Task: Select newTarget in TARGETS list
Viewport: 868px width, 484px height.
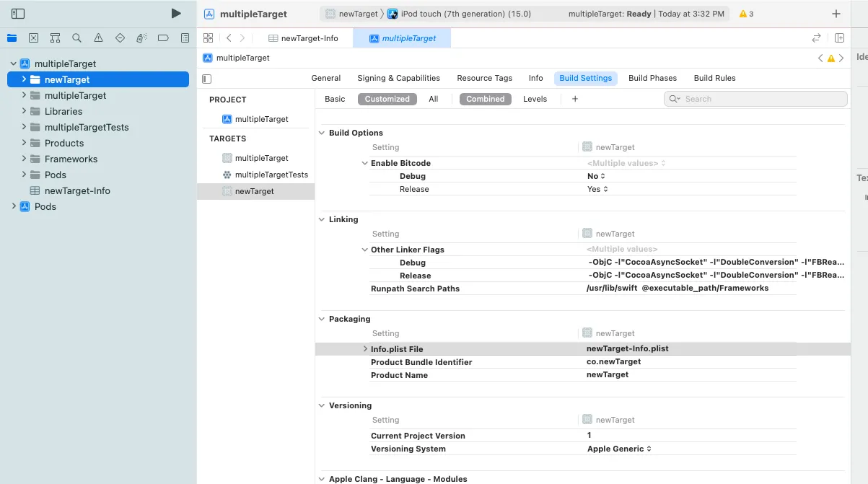Action: click(x=256, y=191)
